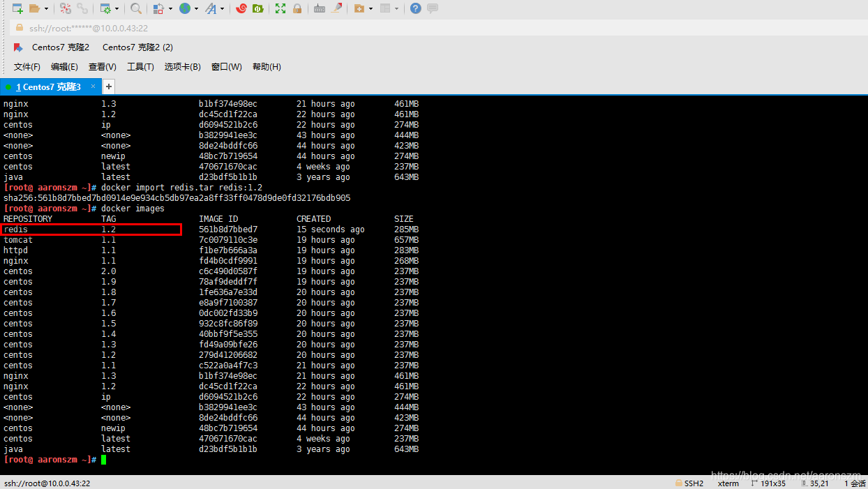Expand the font dropdown arrow

[x=223, y=9]
